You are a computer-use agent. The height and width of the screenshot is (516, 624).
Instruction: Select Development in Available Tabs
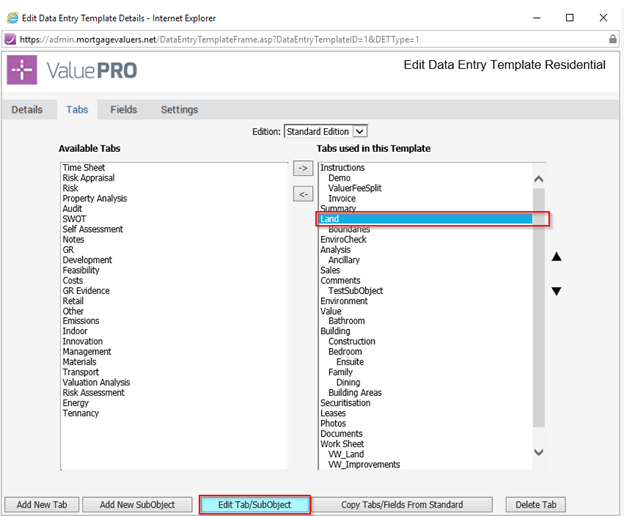point(87,260)
